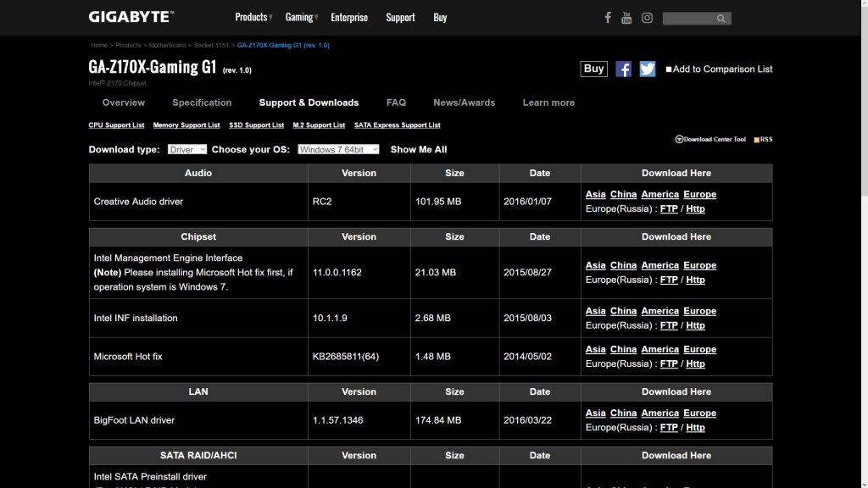Expand Download type Driver dropdown

[x=187, y=149]
